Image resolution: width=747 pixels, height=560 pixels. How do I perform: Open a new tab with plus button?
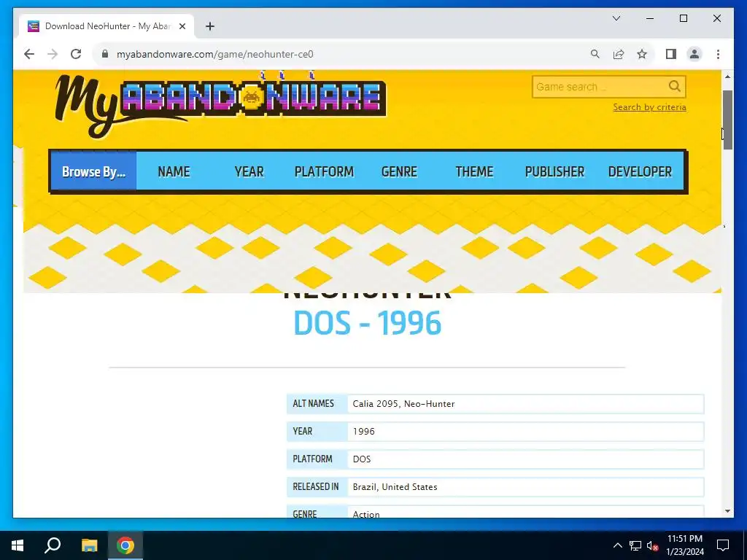coord(210,26)
